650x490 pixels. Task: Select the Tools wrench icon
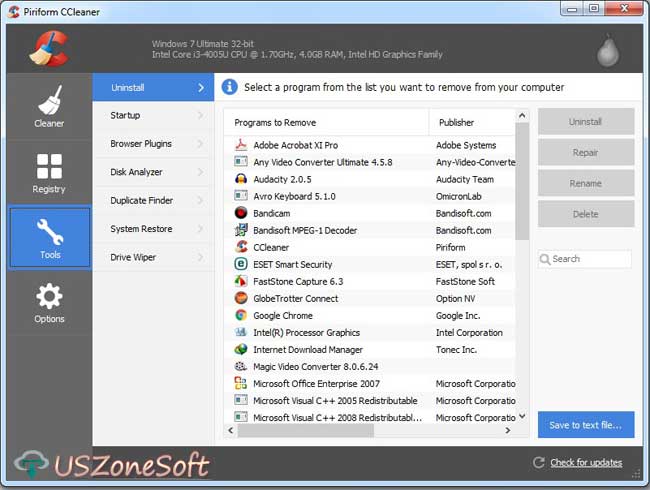(50, 231)
